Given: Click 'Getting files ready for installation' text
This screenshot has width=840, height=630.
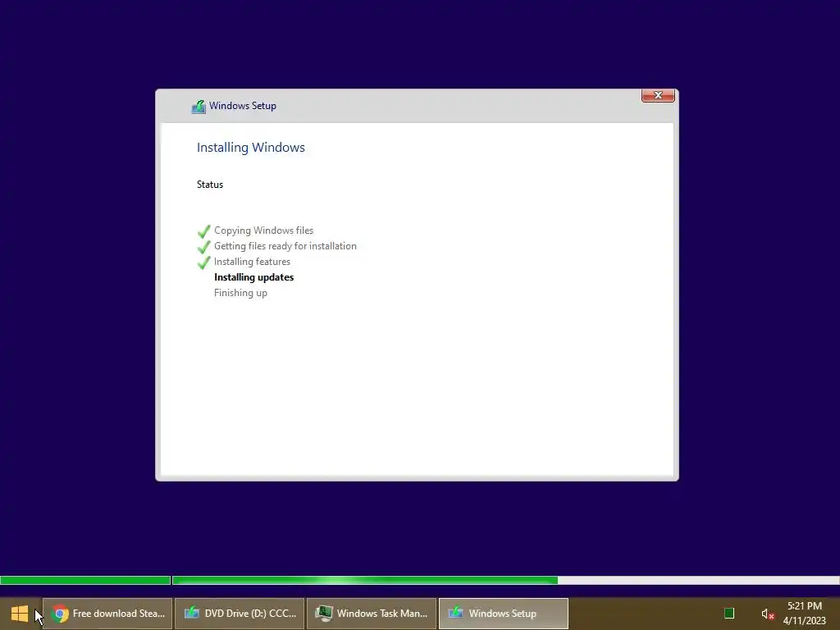Looking at the screenshot, I should pyautogui.click(x=285, y=246).
